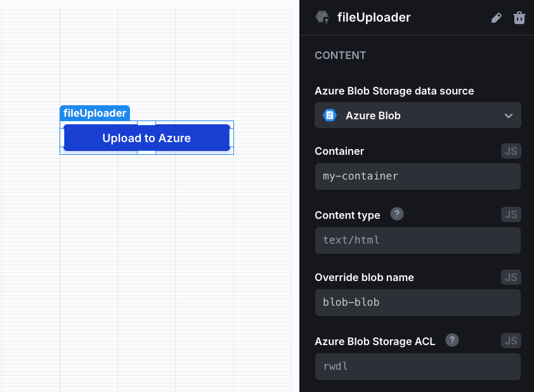The width and height of the screenshot is (534, 392).
Task: Click the fileUploader component icon in panel header
Action: coord(322,17)
